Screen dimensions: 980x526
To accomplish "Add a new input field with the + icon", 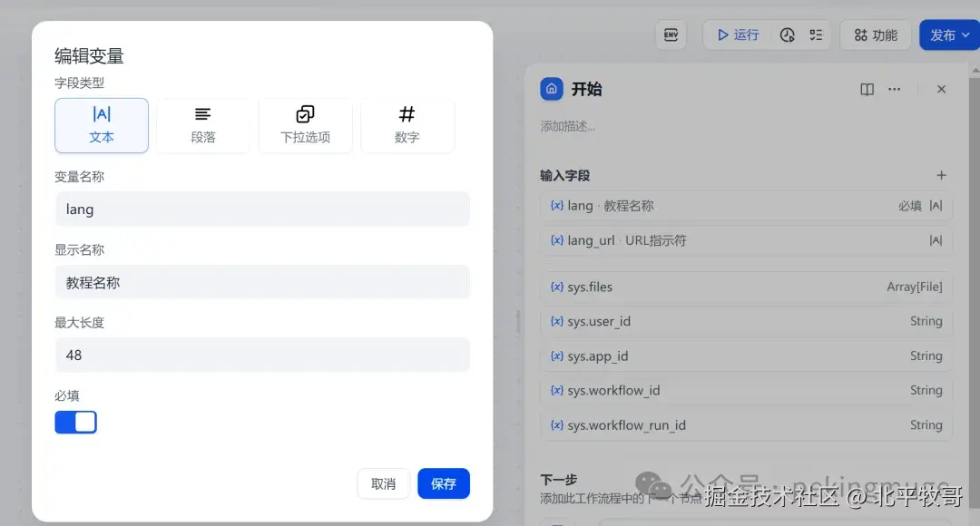I will [941, 175].
